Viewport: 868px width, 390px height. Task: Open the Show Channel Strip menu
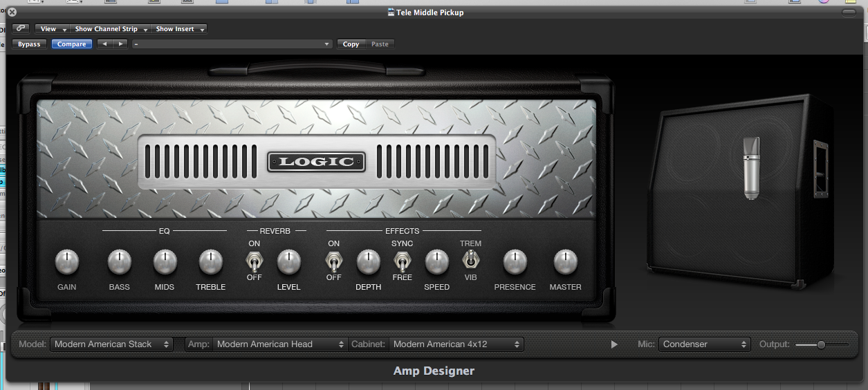110,29
